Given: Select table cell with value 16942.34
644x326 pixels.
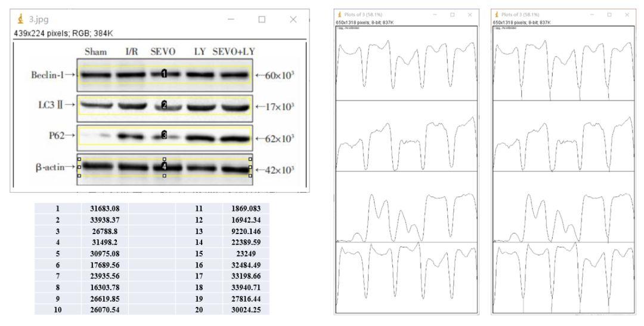Looking at the screenshot, I should 246,220.
